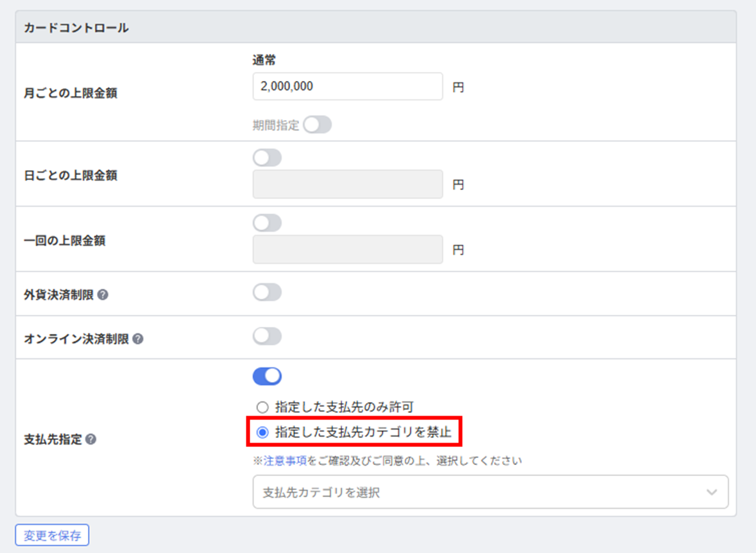Click the 月ごとの上限金額 row label
Screen dimensions: 756x553
71,93
